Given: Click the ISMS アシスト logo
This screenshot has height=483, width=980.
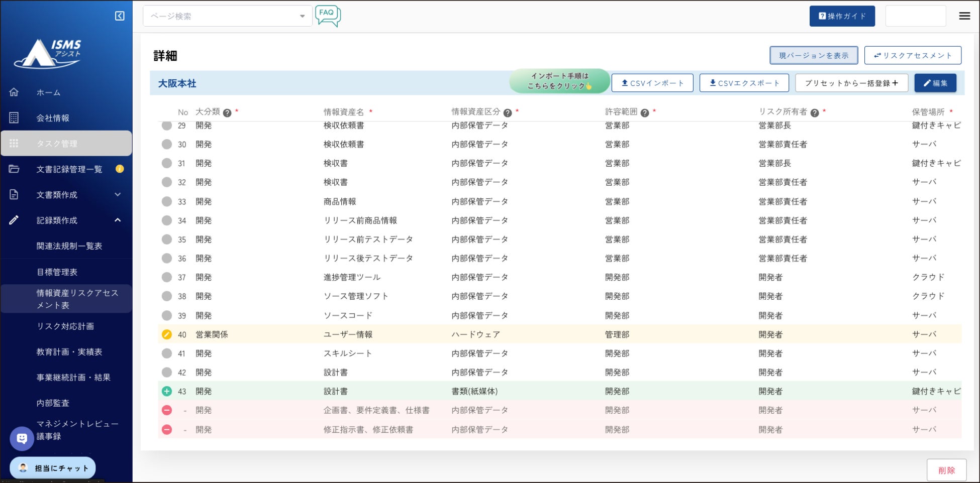Looking at the screenshot, I should (x=48, y=53).
